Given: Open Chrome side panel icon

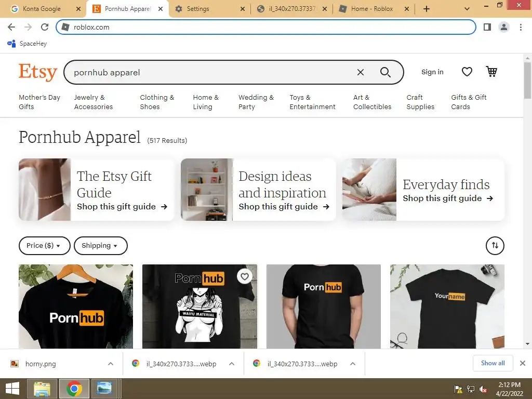Looking at the screenshot, I should [487, 27].
